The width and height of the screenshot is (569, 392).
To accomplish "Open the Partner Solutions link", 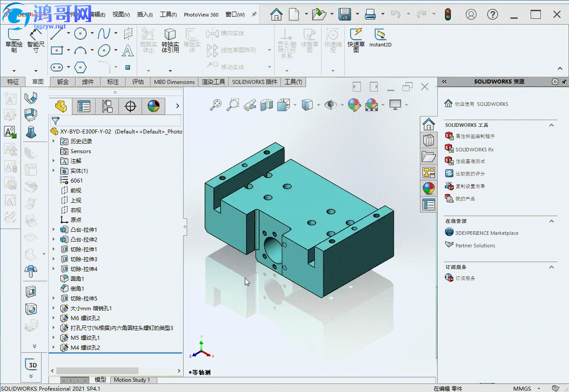I will tap(475, 246).
